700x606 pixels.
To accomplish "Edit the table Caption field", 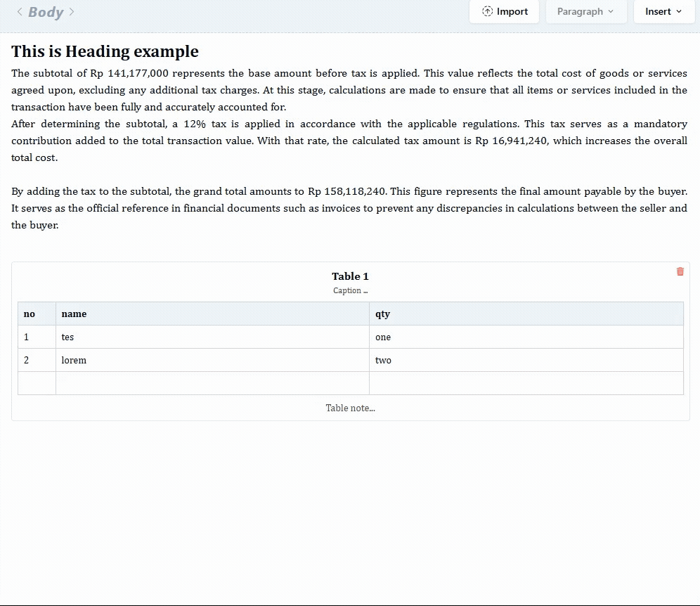I will pyautogui.click(x=350, y=290).
